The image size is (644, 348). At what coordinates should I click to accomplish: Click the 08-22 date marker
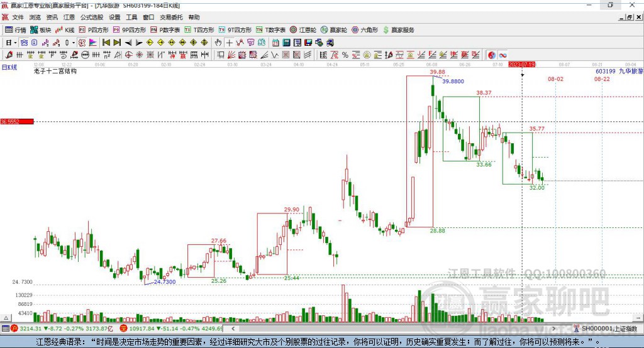(602, 79)
